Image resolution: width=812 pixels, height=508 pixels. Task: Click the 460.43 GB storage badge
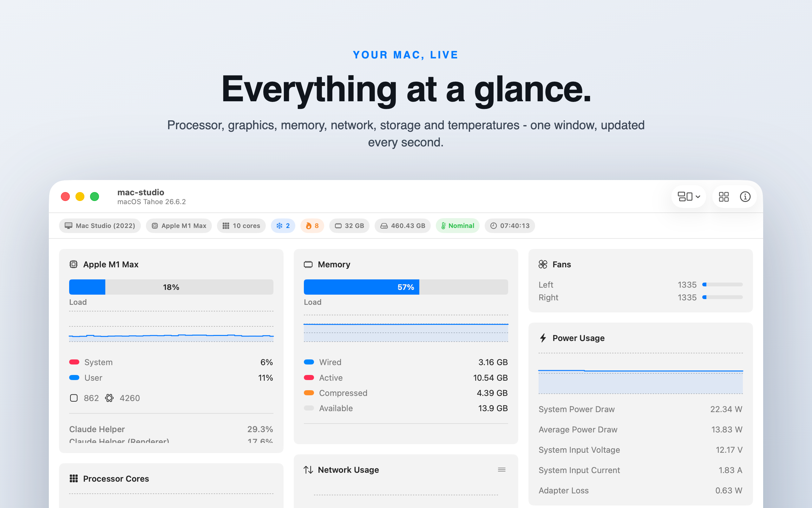[x=403, y=226]
